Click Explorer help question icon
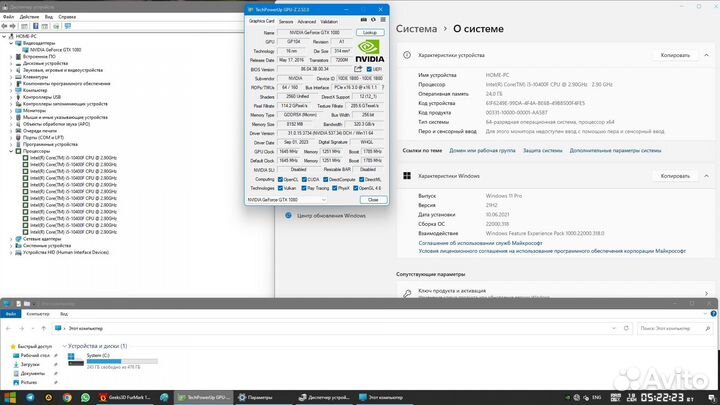720x405 pixels. 714,314
